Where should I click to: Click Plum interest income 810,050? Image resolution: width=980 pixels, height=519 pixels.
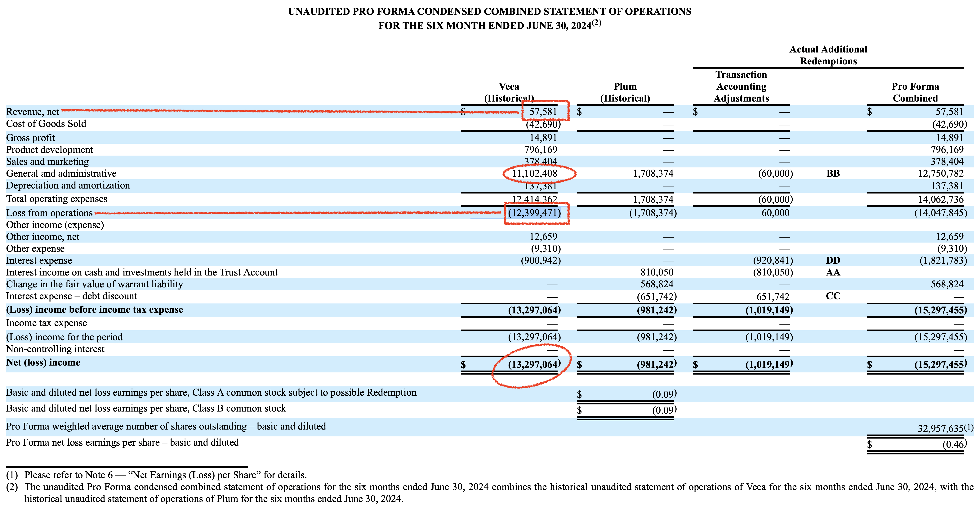coord(657,272)
